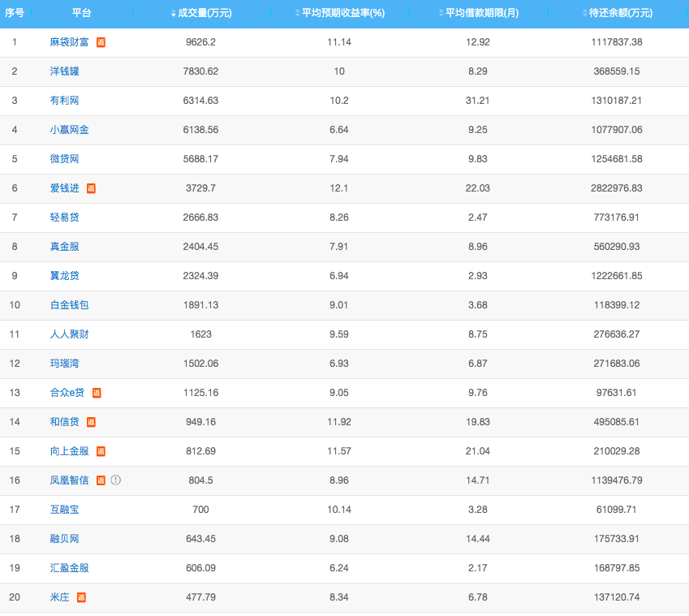The width and height of the screenshot is (689, 616).
Task: Visit the 玛瑙湾 platform page
Action: [x=65, y=364]
